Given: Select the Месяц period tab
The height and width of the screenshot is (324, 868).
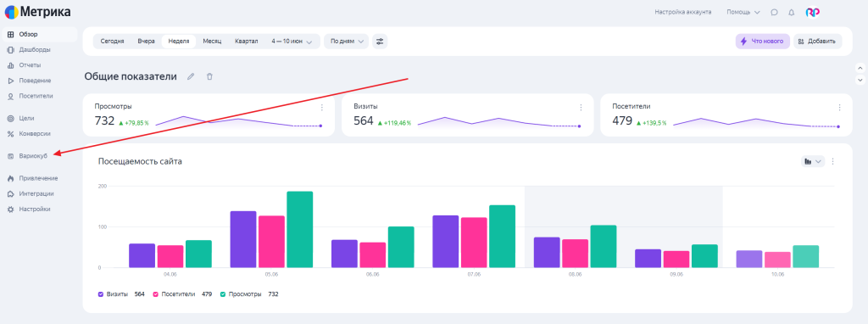Looking at the screenshot, I should [x=212, y=42].
